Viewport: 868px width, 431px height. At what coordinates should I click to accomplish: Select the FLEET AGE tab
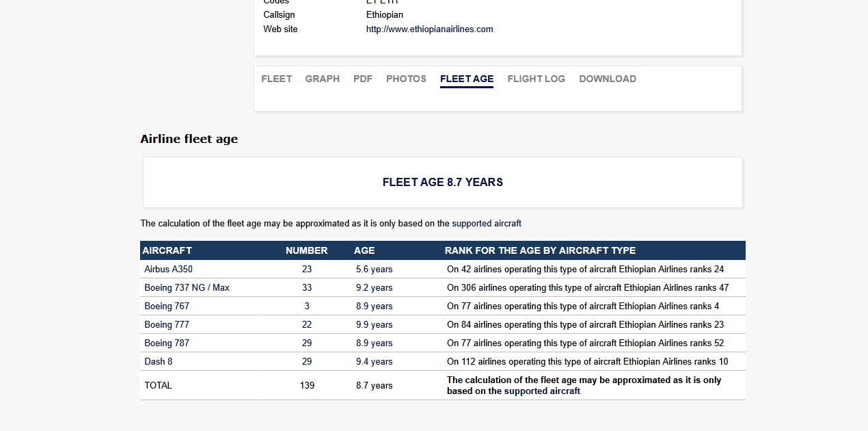click(x=467, y=79)
